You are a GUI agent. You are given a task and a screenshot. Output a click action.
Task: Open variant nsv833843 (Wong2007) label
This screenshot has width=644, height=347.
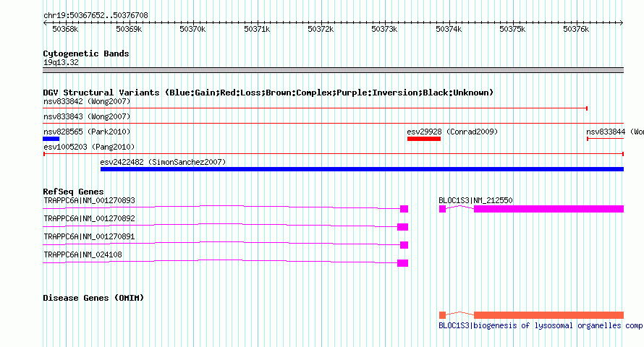point(87,116)
